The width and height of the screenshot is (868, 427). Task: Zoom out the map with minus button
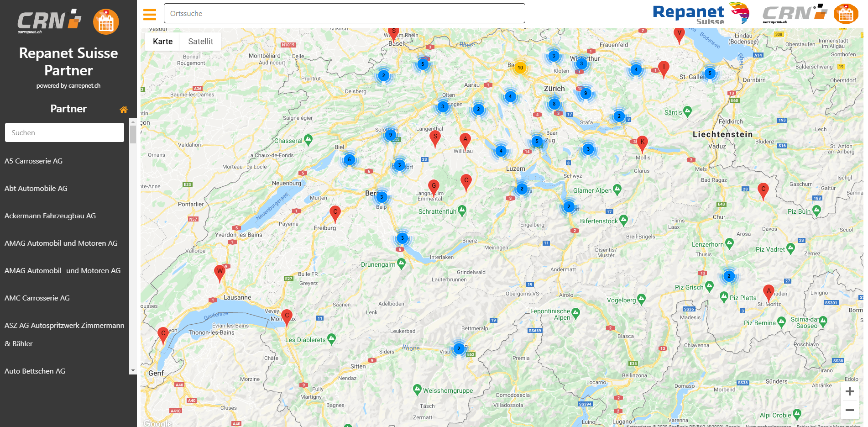click(849, 410)
